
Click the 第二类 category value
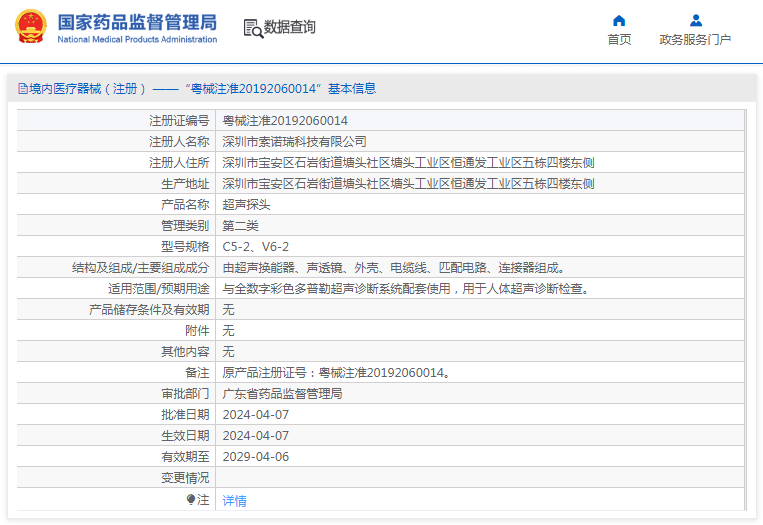(x=240, y=226)
